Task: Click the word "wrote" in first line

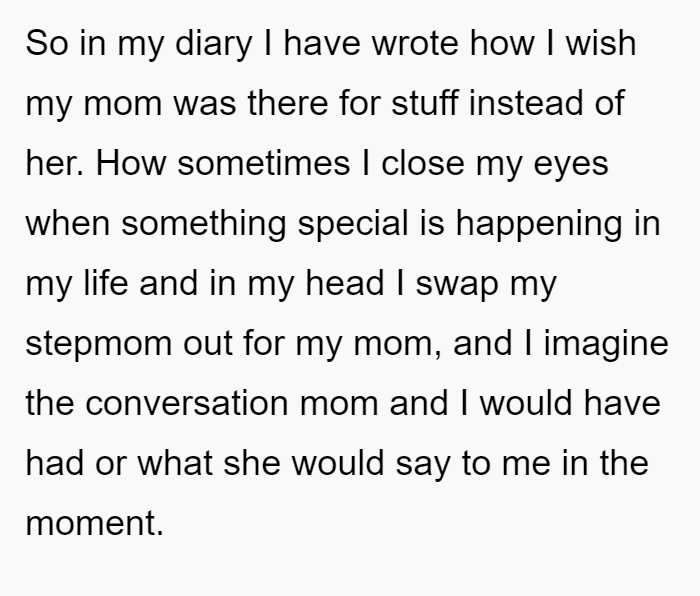Action: 415,44
